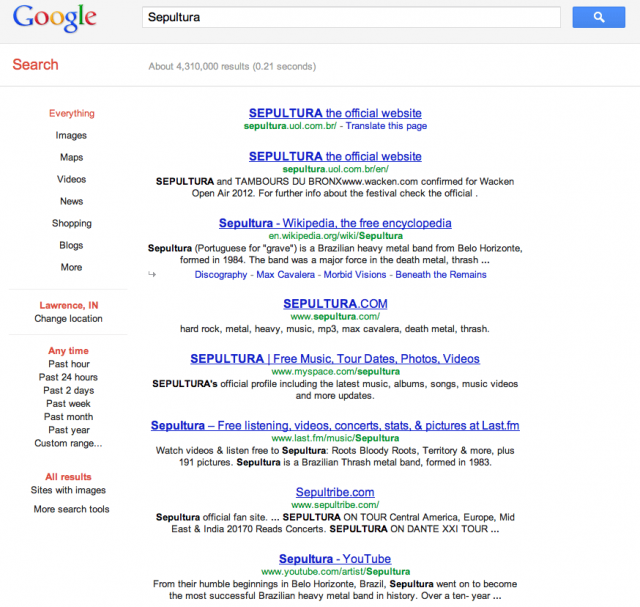Select the Any time filter

(x=68, y=351)
